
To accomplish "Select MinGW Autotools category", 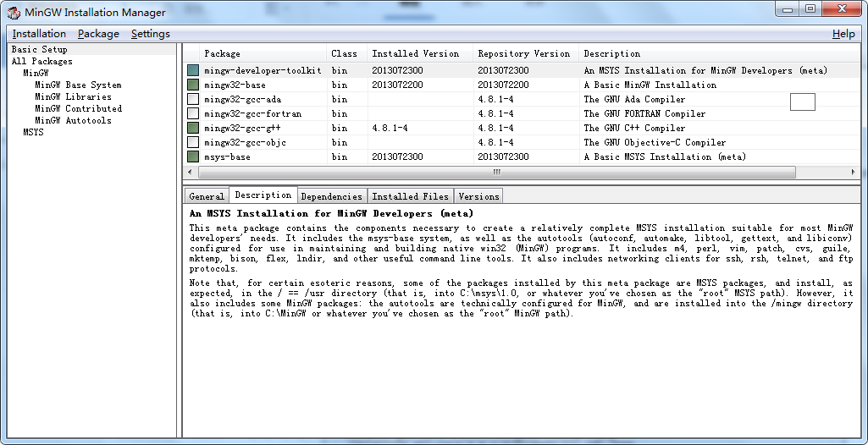I will 73,120.
